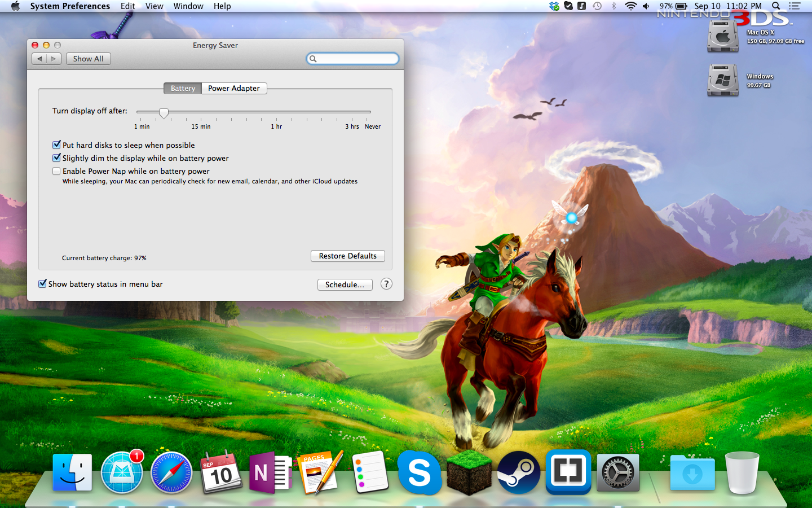Click System Preferences gear icon in Dock
812x508 pixels.
[618, 472]
